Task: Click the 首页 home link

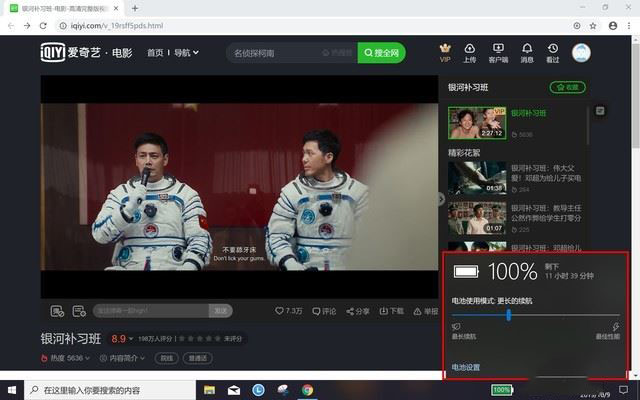Action: click(155, 53)
